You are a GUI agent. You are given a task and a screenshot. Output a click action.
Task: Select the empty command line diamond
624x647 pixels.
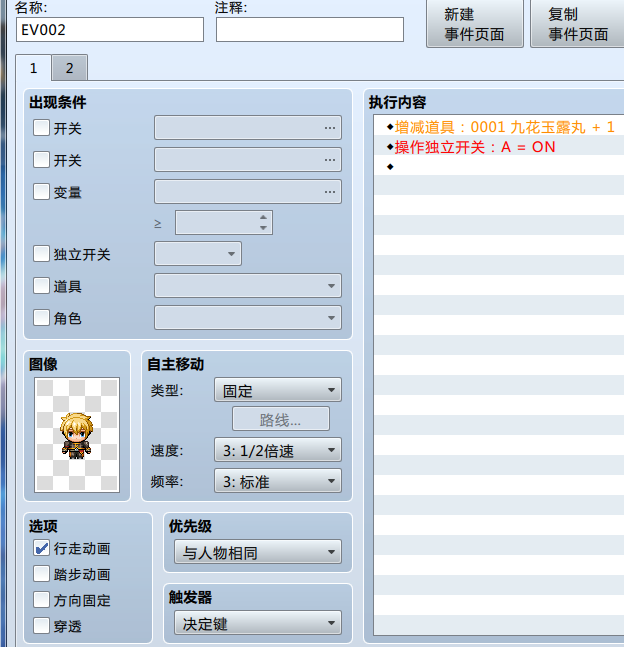(x=390, y=167)
